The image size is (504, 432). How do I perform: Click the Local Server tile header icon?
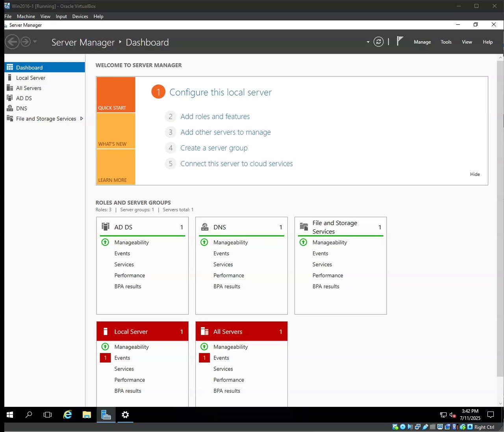(105, 331)
